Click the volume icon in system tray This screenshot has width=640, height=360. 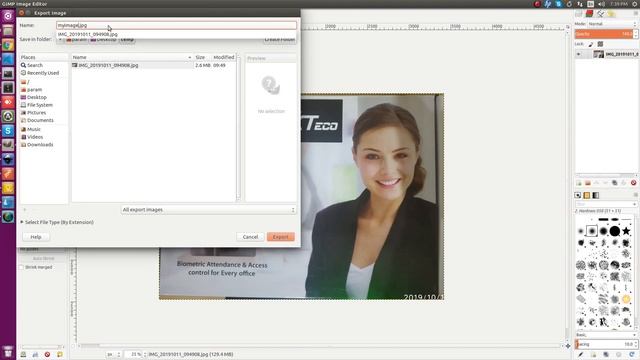click(601, 4)
